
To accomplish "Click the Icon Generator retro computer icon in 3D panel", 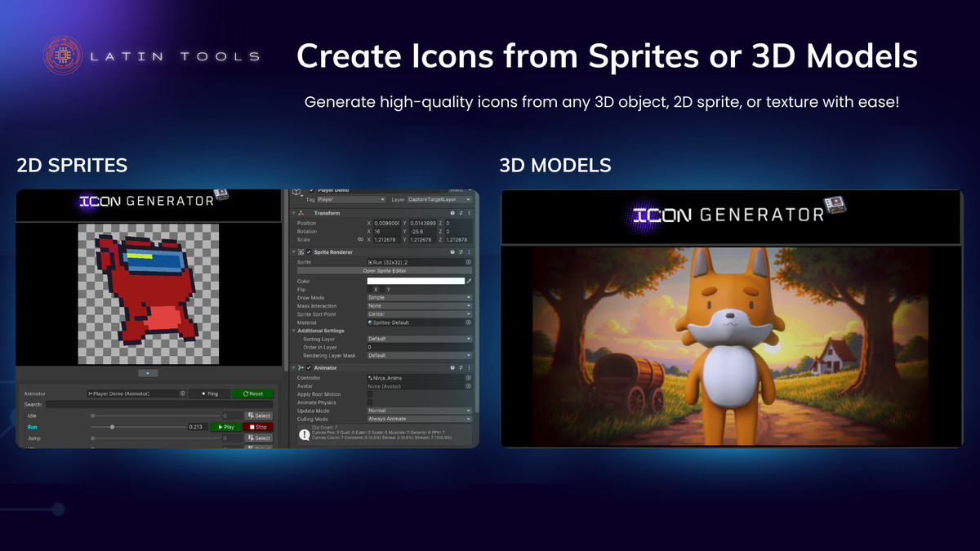I will tap(835, 204).
